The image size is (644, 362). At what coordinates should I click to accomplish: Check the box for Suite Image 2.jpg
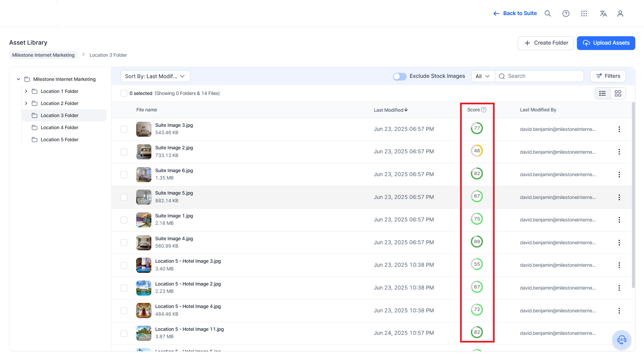(124, 152)
